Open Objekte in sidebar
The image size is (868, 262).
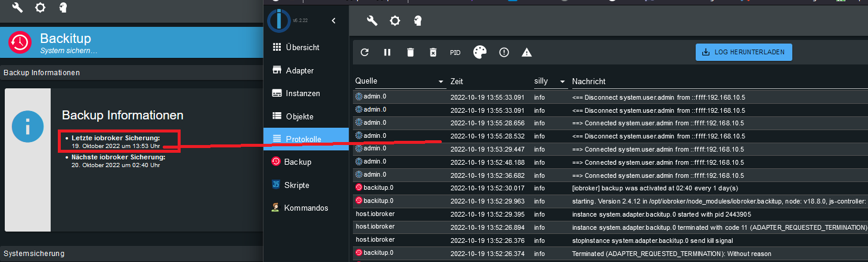pyautogui.click(x=306, y=116)
